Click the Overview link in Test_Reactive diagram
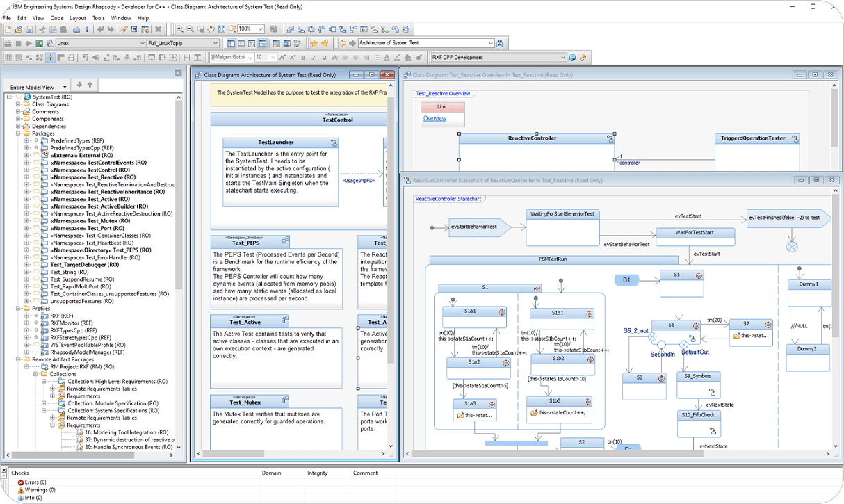 click(435, 118)
